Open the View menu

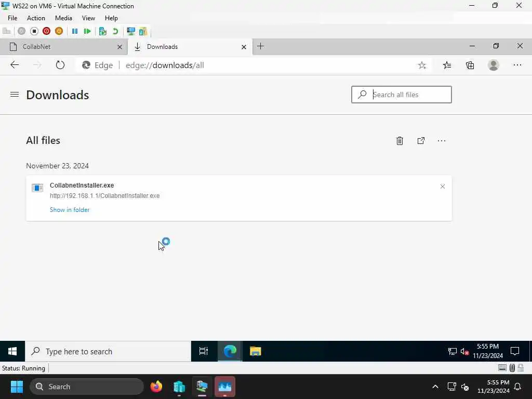pos(88,18)
